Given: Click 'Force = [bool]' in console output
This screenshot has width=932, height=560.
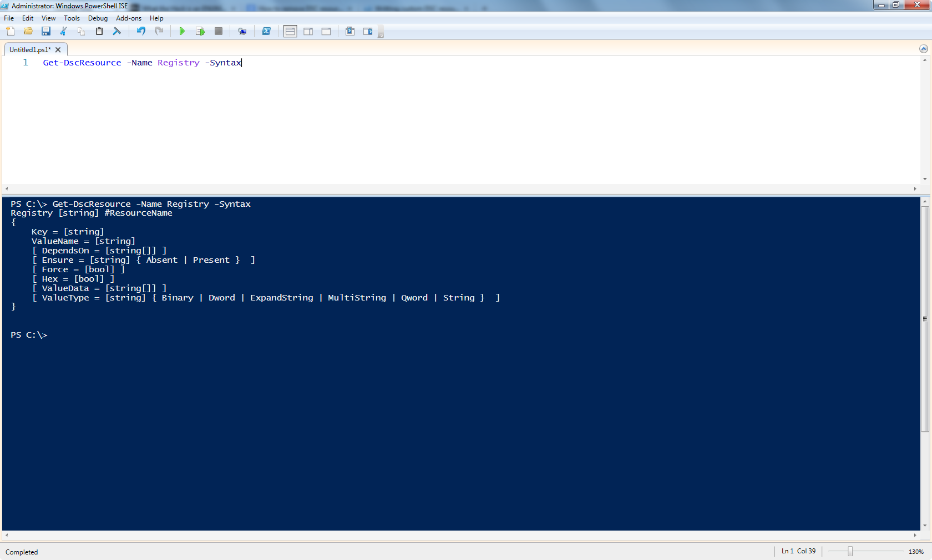Looking at the screenshot, I should coord(78,269).
